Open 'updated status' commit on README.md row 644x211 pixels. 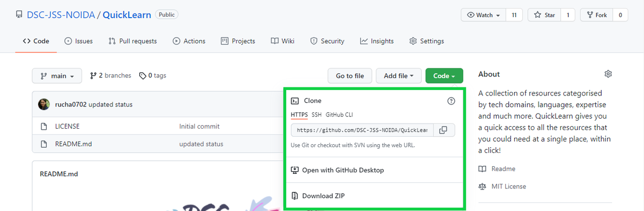point(201,144)
